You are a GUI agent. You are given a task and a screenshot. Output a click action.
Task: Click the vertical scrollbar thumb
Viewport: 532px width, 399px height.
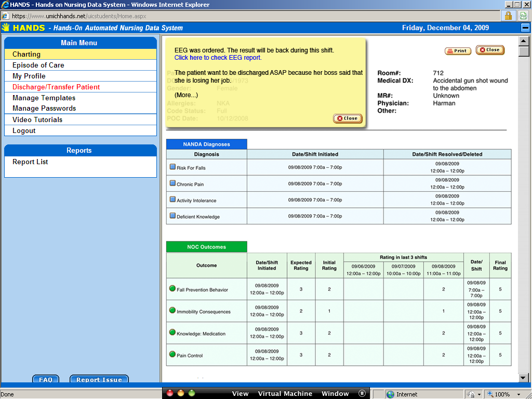(524, 51)
